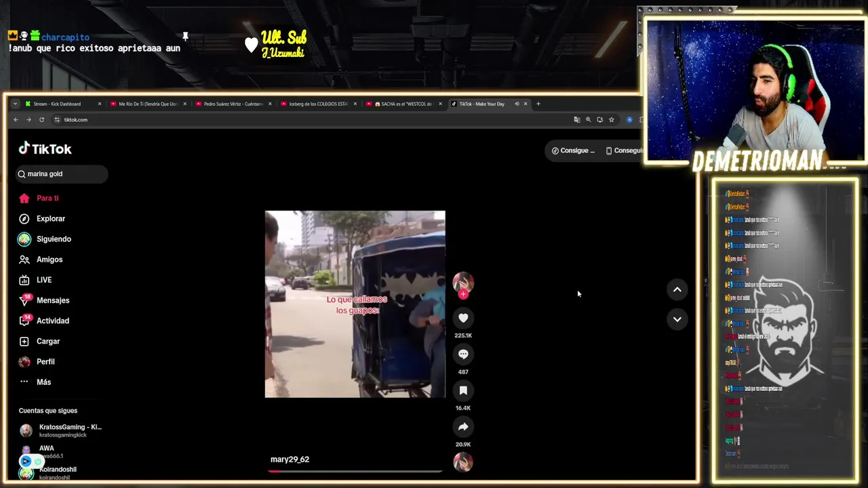Open Koirandoshil followed account
The height and width of the screenshot is (488, 868).
(x=49, y=472)
